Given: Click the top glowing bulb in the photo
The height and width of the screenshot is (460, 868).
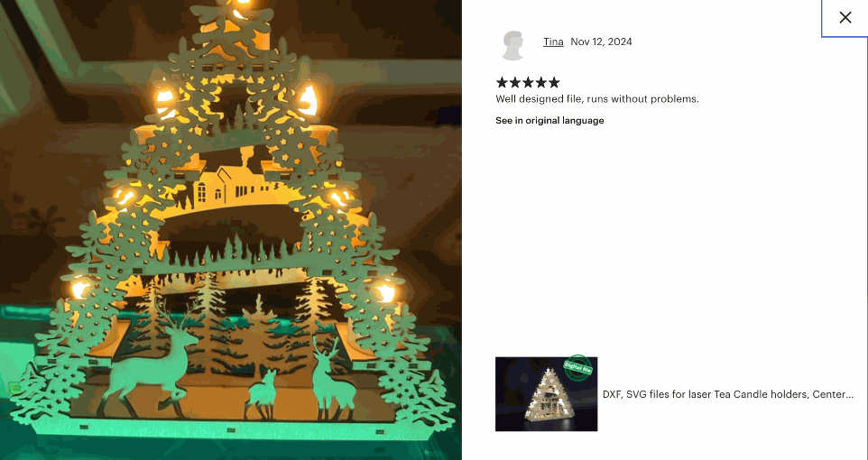Looking at the screenshot, I should point(241,7).
